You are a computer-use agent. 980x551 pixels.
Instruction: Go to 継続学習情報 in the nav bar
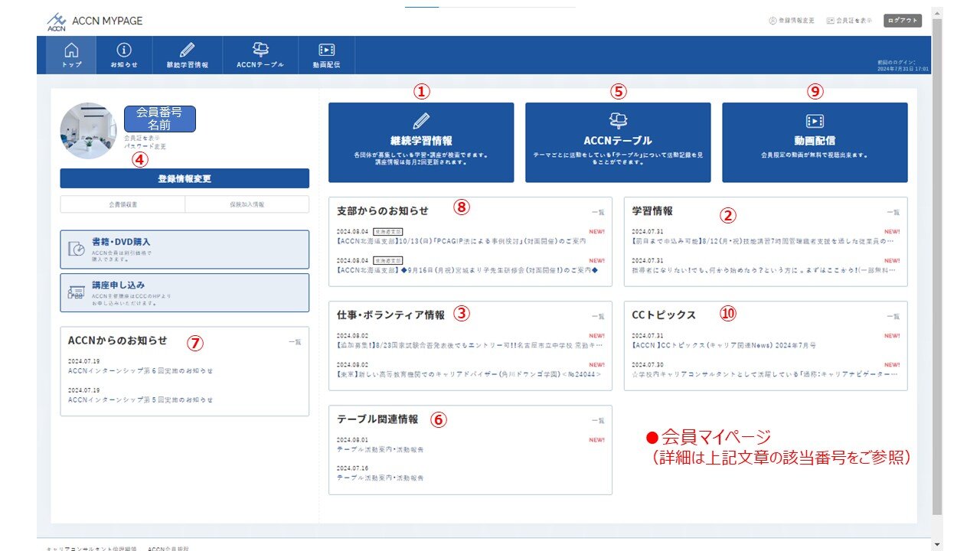[188, 55]
